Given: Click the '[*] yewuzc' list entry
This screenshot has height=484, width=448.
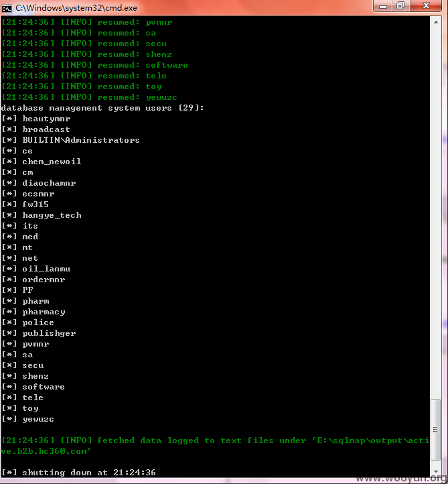Looking at the screenshot, I should [27, 419].
